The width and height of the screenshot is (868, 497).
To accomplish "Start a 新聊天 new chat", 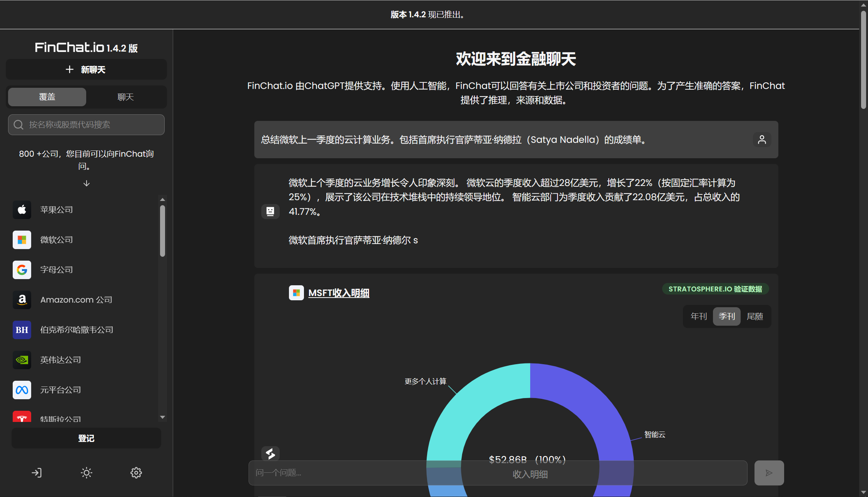I will 86,69.
